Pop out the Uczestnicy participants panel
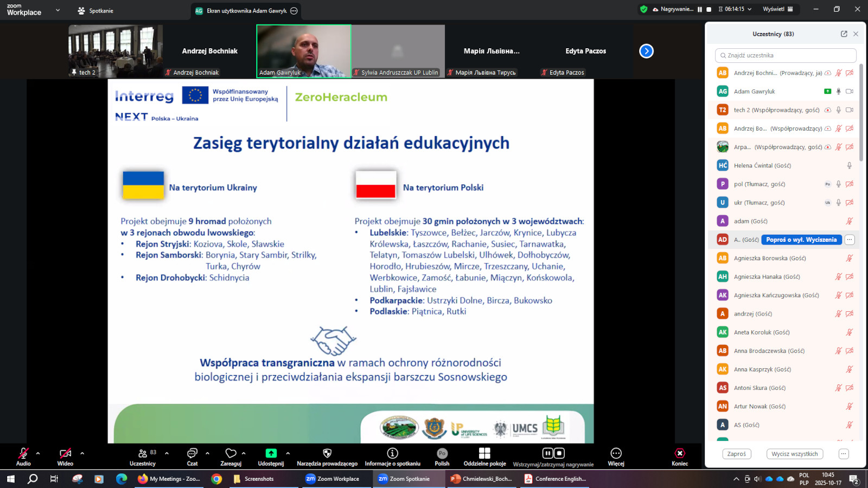Image resolution: width=868 pixels, height=488 pixels. click(844, 34)
